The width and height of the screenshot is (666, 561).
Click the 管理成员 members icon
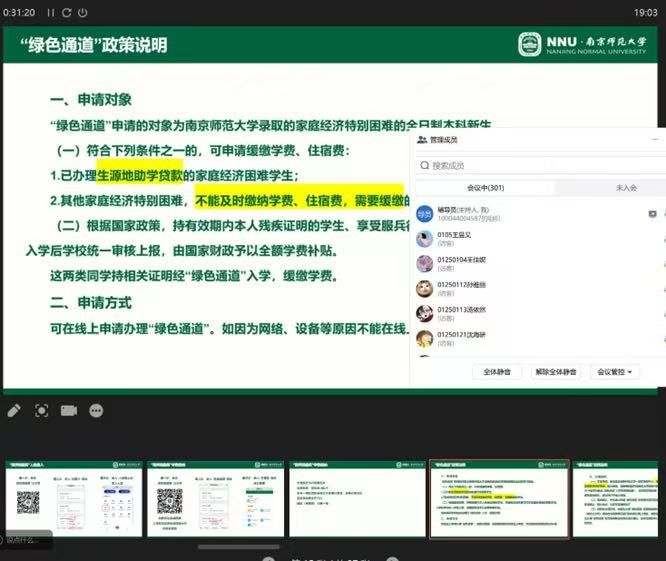(422, 141)
